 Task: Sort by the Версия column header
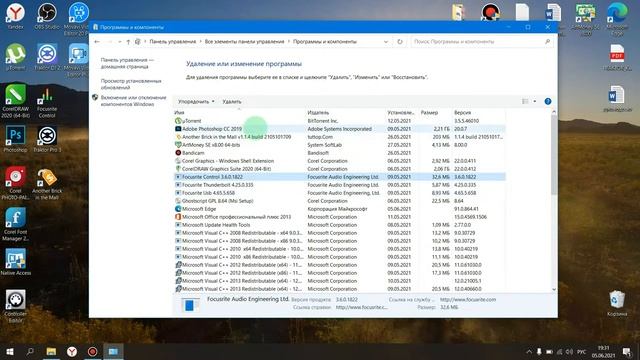click(x=478, y=113)
